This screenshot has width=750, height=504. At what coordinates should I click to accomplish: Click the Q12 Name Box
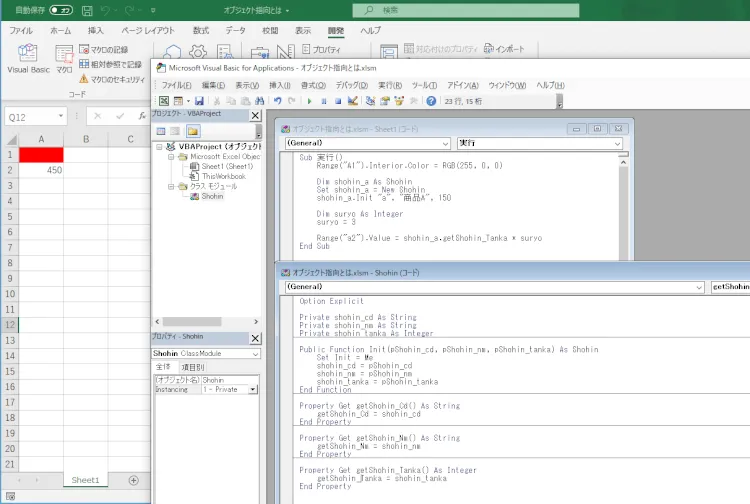(x=34, y=117)
